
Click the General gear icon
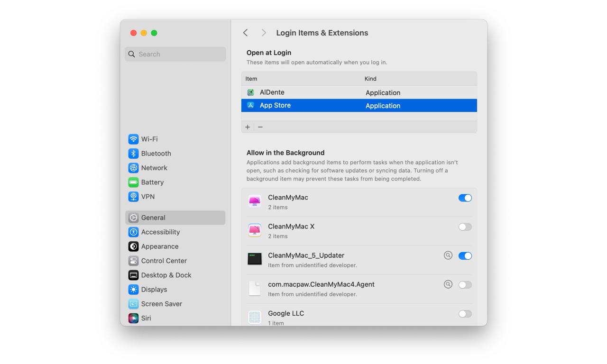click(133, 218)
